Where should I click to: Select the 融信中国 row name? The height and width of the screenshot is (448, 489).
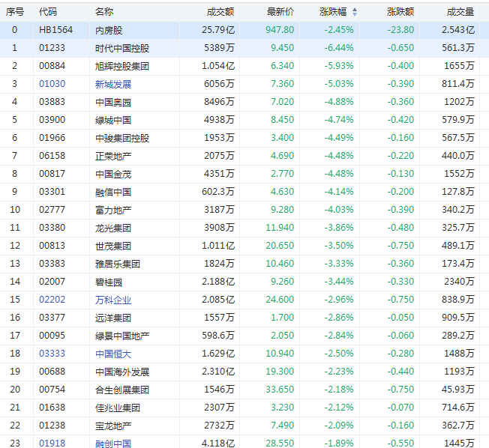pyautogui.click(x=113, y=192)
